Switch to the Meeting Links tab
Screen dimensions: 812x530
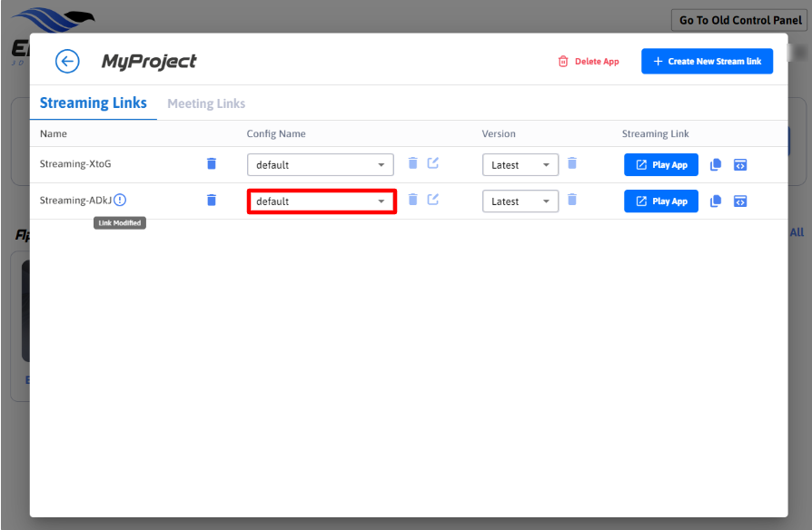206,103
